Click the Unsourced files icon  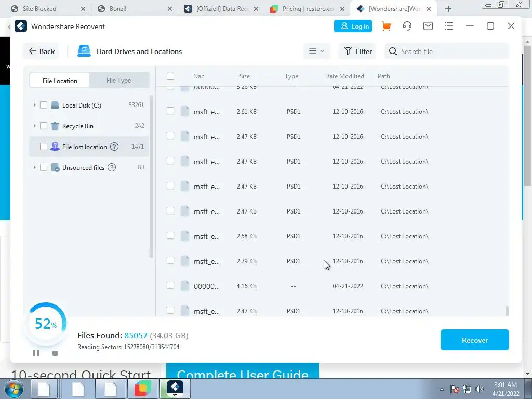tap(55, 167)
